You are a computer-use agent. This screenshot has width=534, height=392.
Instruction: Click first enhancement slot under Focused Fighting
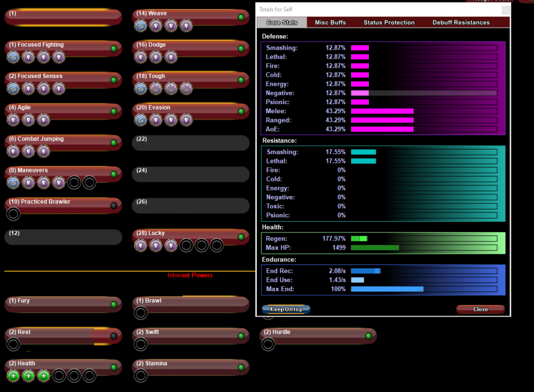13,57
